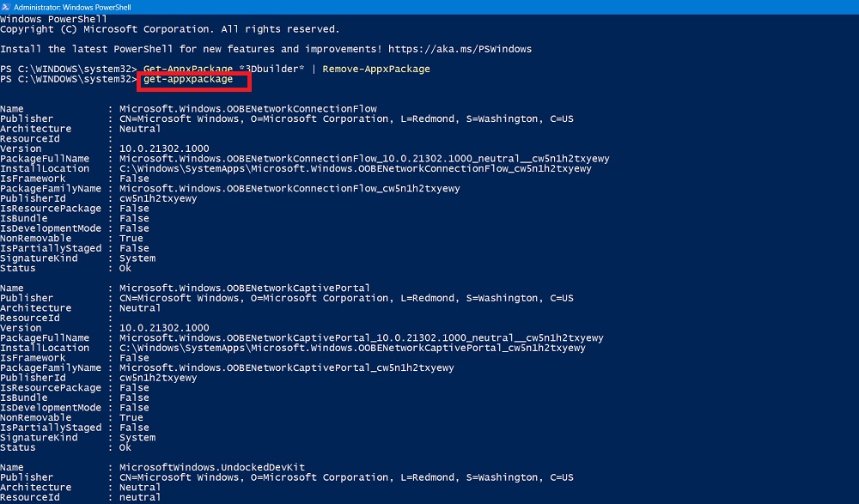Image resolution: width=859 pixels, height=504 pixels.
Task: Select the PackageFullName line for OOBENetworkConnectionFlow
Action: click(x=361, y=158)
